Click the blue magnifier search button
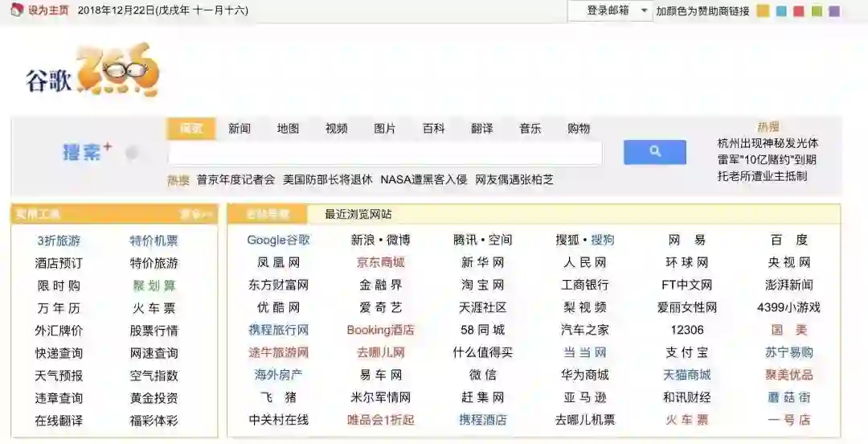The width and height of the screenshot is (868, 444). pos(654,152)
